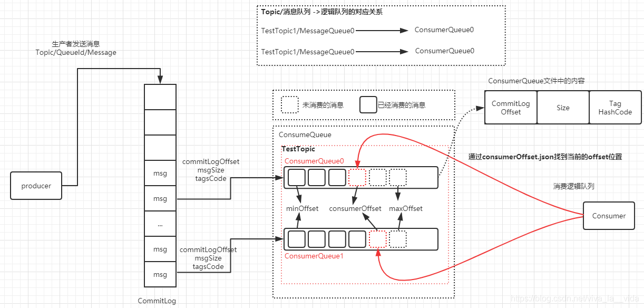Click the CommitLog caption below the column
The width and height of the screenshot is (644, 308).
point(157,301)
